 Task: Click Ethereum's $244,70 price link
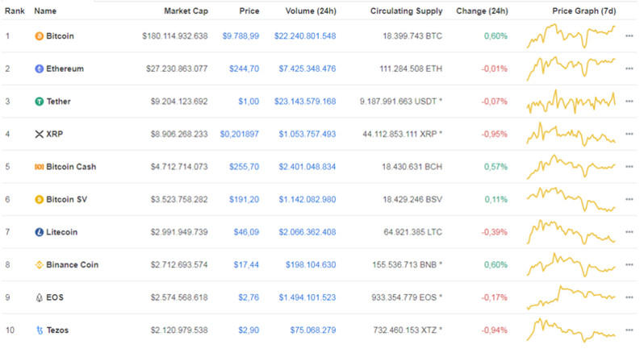[x=244, y=69]
